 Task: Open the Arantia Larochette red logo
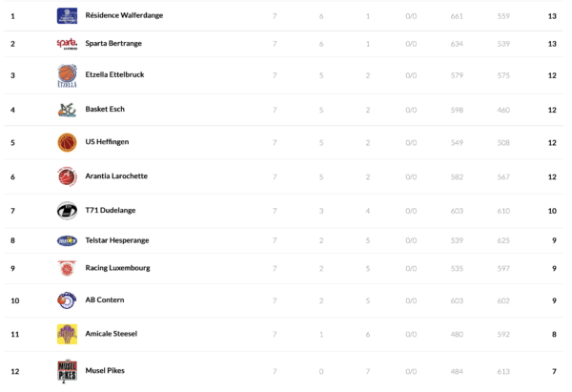click(67, 176)
